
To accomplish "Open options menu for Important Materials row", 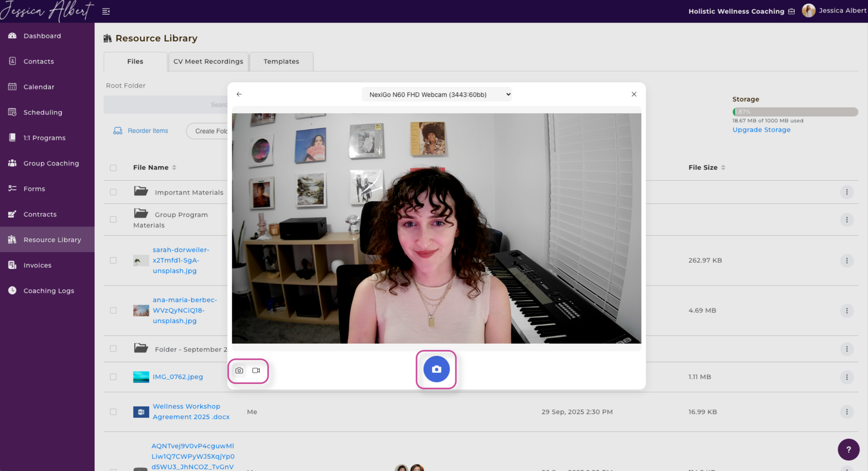I will (846, 192).
